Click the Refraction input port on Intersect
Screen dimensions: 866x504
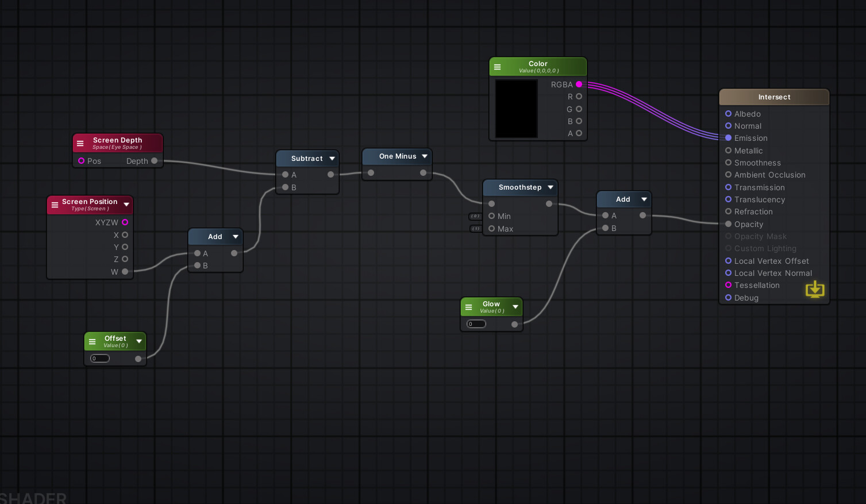coord(728,211)
